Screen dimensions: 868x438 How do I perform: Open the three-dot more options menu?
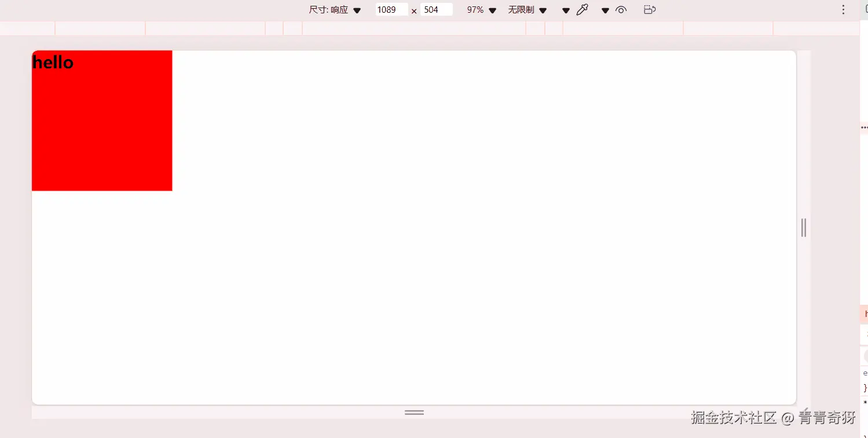[844, 10]
